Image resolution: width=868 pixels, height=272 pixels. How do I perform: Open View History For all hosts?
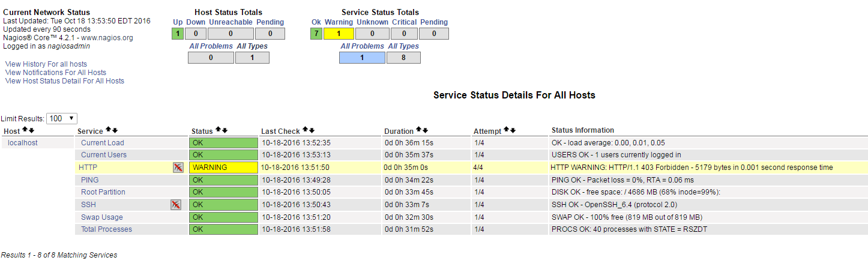pyautogui.click(x=46, y=64)
